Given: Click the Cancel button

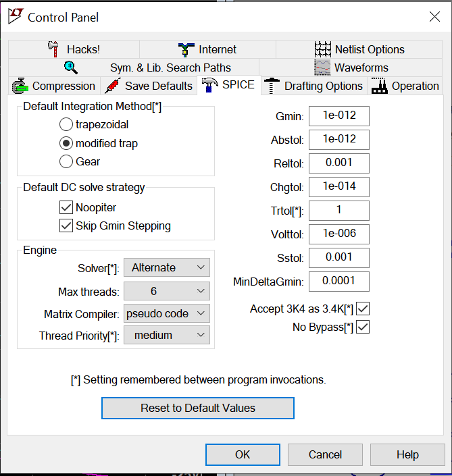Looking at the screenshot, I should coord(325,454).
